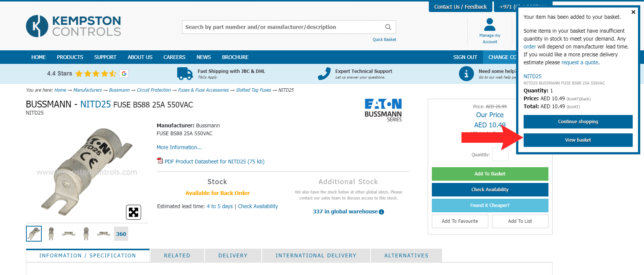The height and width of the screenshot is (275, 644).
Task: Focus the Quantity input box
Action: 500,154
